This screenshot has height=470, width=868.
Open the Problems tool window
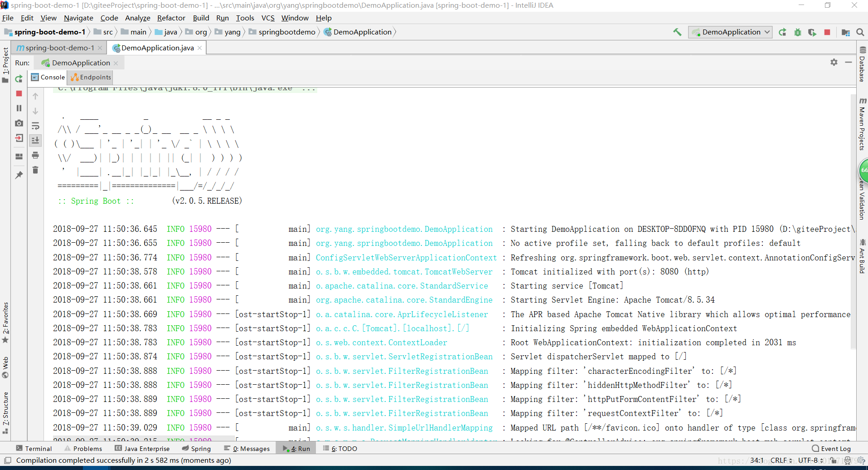coord(83,448)
